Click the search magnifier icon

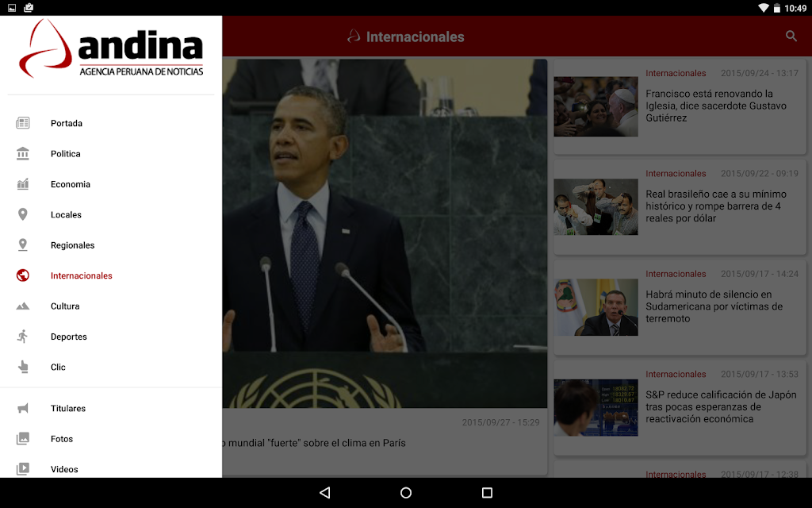791,36
